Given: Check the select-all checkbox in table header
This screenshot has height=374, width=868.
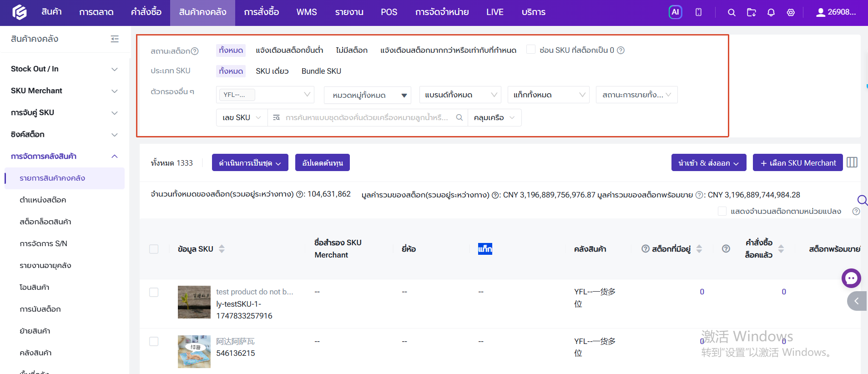Looking at the screenshot, I should 154,249.
